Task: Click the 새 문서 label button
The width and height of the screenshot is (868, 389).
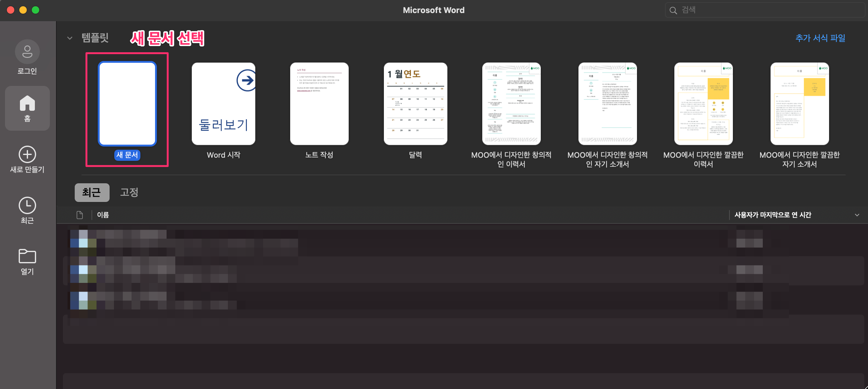Action: [x=127, y=155]
